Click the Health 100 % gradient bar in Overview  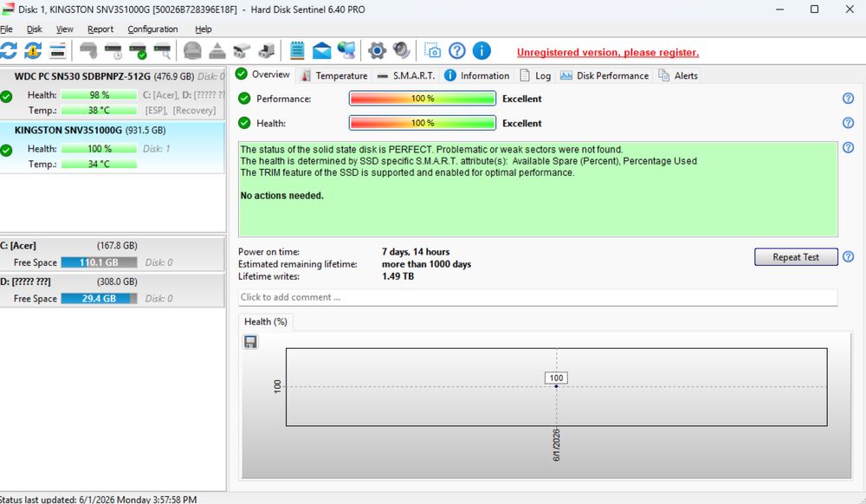pos(423,123)
